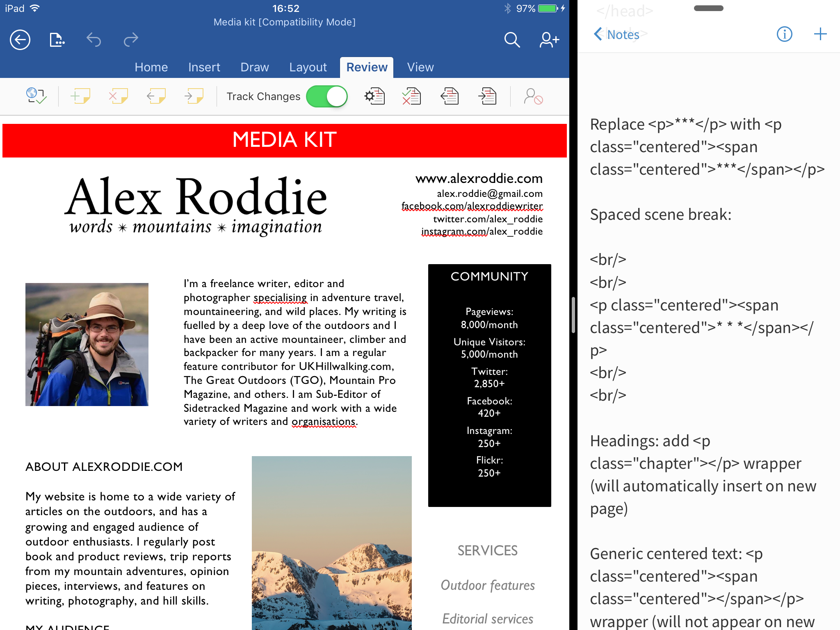This screenshot has height=630, width=840.
Task: Redo the last undone edit
Action: tap(130, 40)
